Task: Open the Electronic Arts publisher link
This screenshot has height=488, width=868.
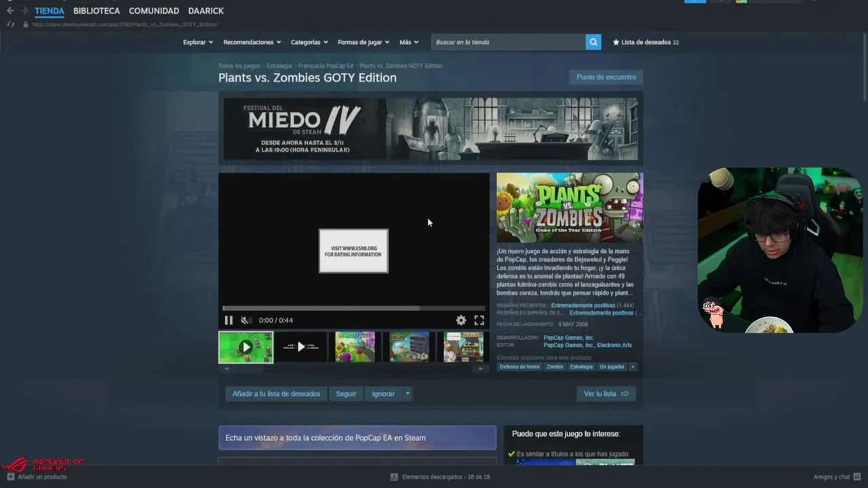Action: 614,345
